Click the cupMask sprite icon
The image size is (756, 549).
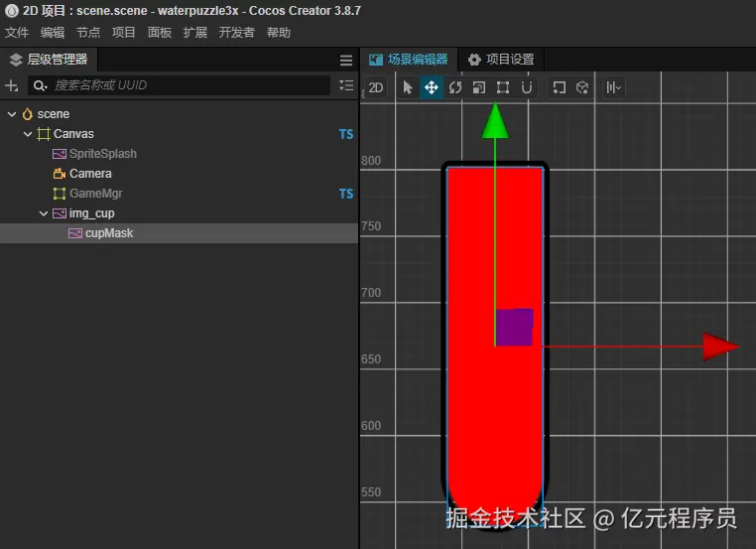click(75, 233)
